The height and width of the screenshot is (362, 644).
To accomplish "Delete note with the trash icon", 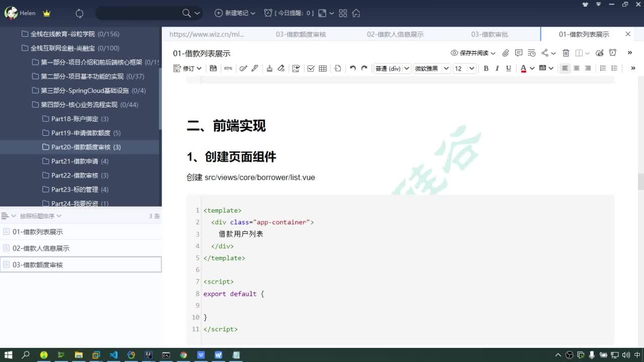I will [x=566, y=53].
